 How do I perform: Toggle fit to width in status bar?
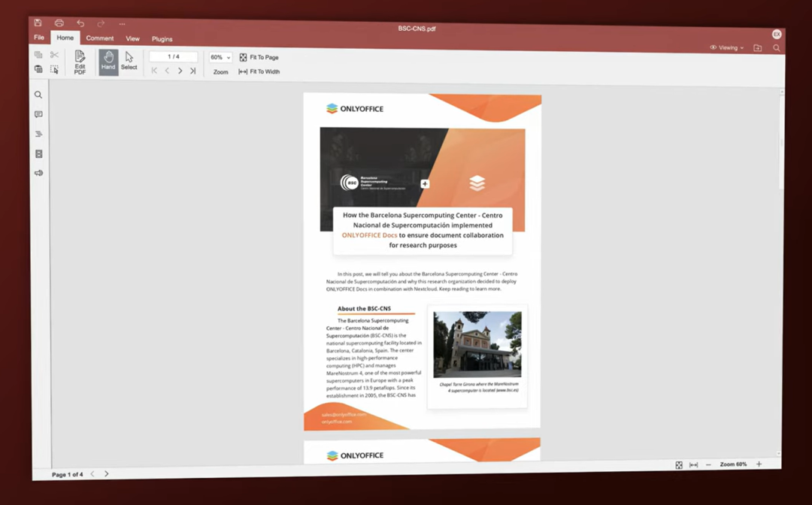click(693, 464)
